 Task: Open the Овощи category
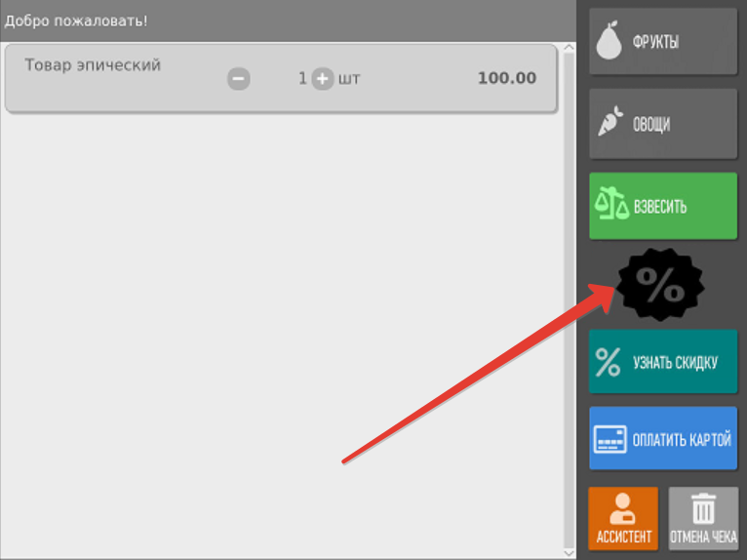(663, 124)
